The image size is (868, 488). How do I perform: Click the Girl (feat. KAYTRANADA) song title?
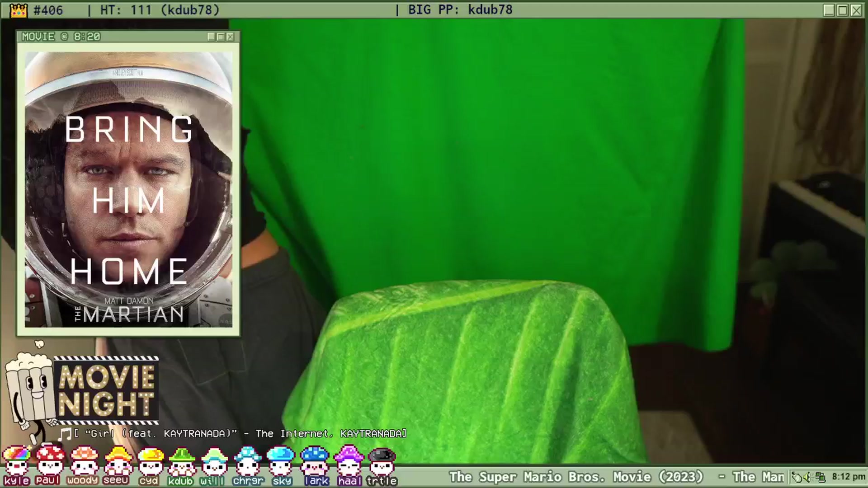tap(162, 434)
